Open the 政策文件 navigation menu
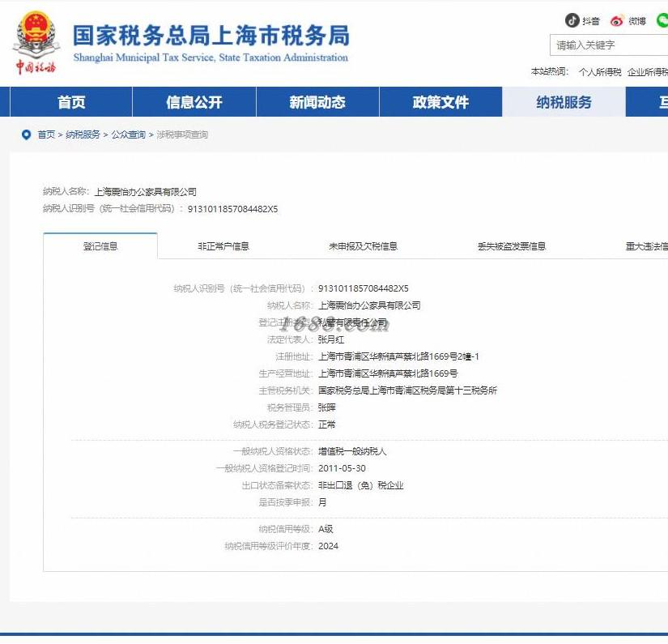Viewport: 668px width, 644px height. [440, 102]
